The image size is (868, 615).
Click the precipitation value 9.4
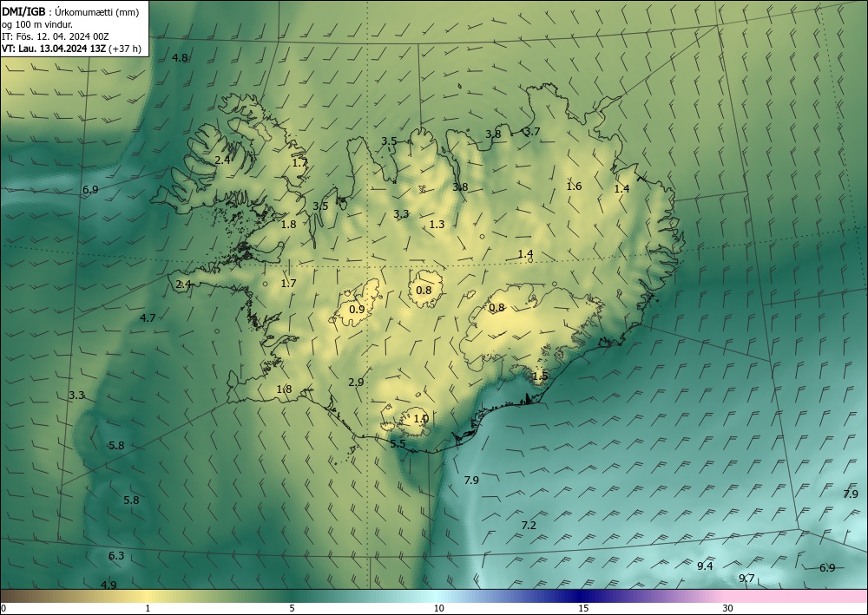click(705, 566)
